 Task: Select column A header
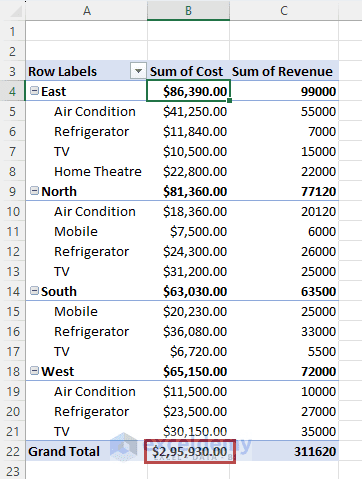(87, 11)
